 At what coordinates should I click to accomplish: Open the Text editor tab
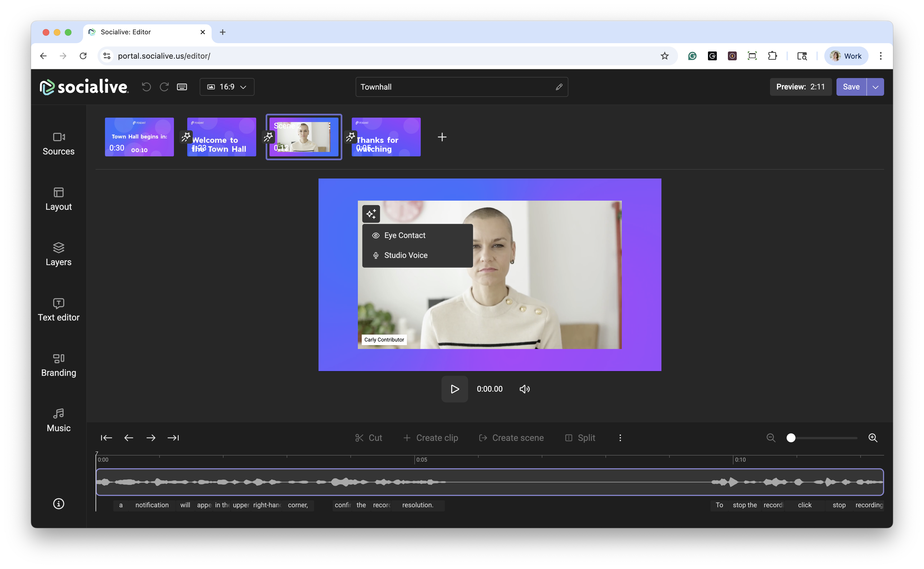(x=58, y=309)
